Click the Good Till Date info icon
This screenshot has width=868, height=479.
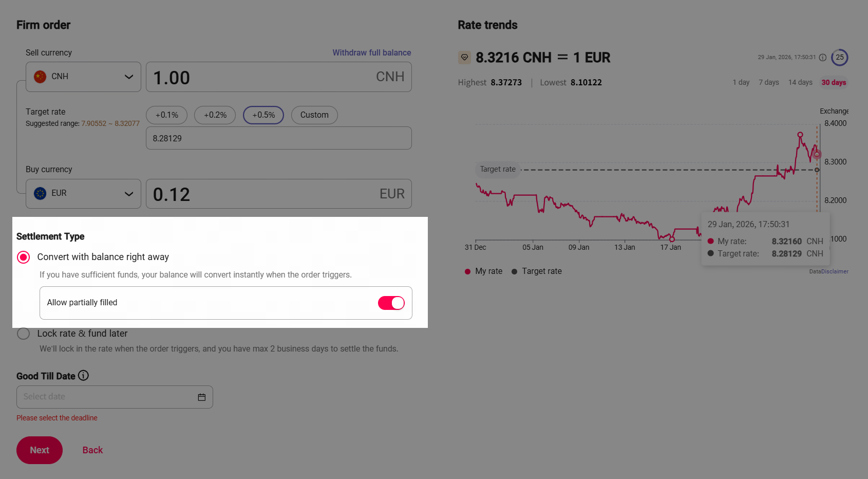pyautogui.click(x=83, y=376)
